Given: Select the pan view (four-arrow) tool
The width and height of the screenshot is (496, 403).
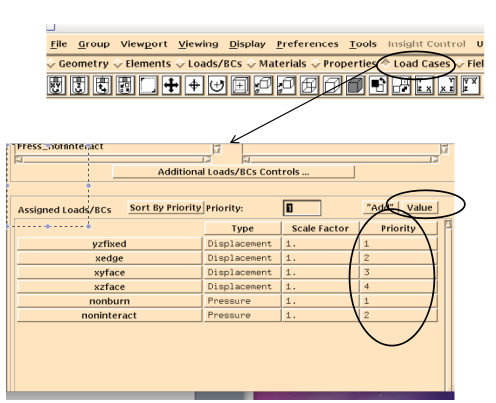Looking at the screenshot, I should (171, 85).
